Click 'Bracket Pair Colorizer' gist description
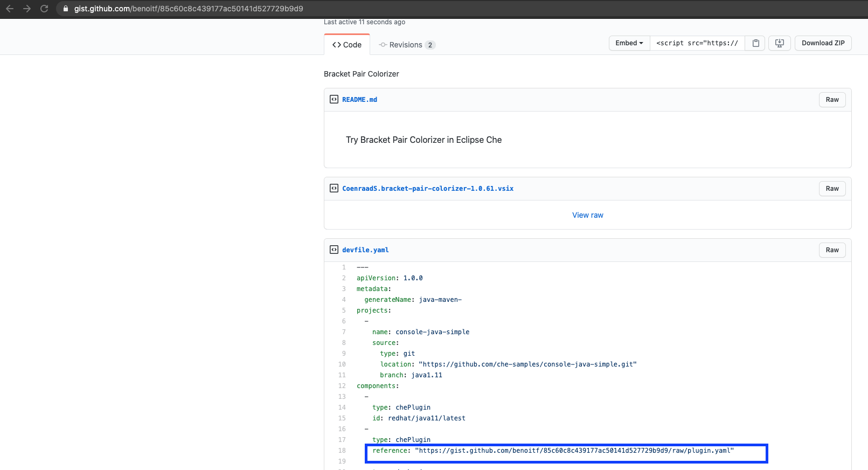This screenshot has height=470, width=868. pos(362,74)
